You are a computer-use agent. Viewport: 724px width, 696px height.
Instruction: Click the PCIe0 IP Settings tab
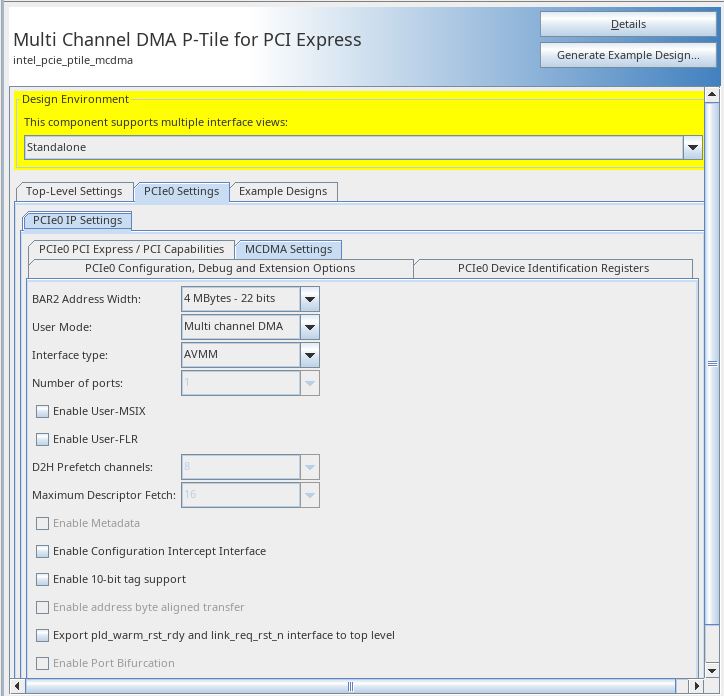(x=77, y=220)
